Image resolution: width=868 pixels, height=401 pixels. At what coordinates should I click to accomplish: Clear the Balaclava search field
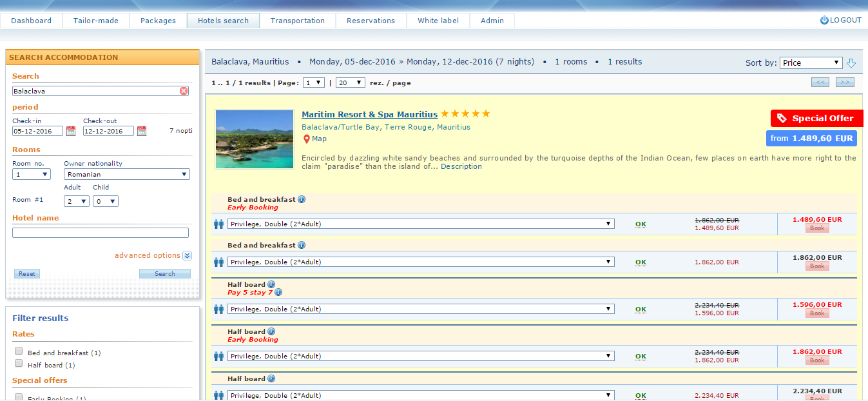[184, 91]
